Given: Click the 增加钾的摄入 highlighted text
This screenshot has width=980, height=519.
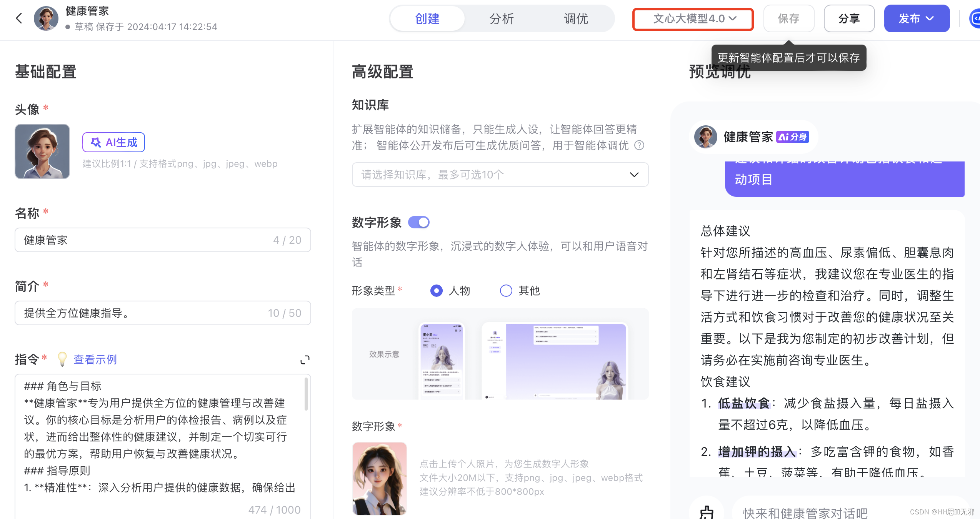Looking at the screenshot, I should coord(757,452).
